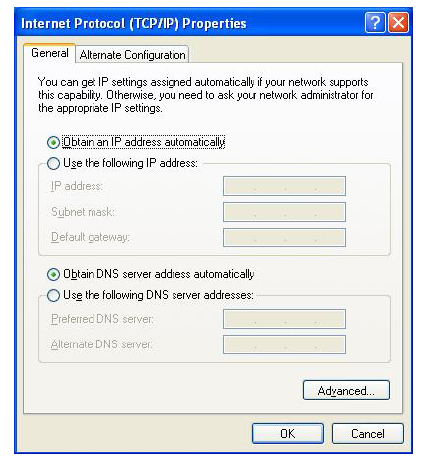Image resolution: width=427 pixels, height=461 pixels.
Task: Close the TCP/IP Properties dialog
Action: pos(398,23)
